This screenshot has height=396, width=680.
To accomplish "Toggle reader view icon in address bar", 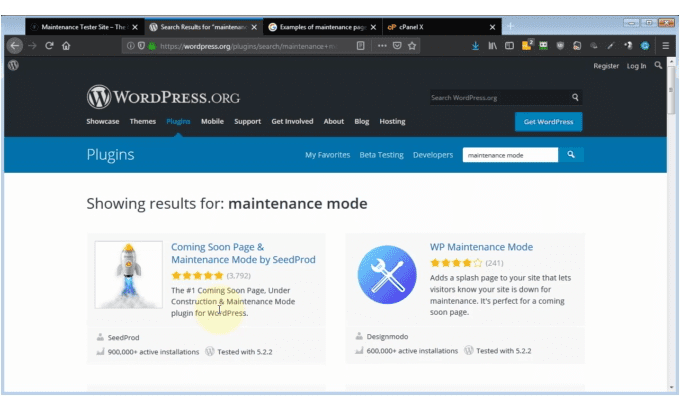I will tap(360, 46).
